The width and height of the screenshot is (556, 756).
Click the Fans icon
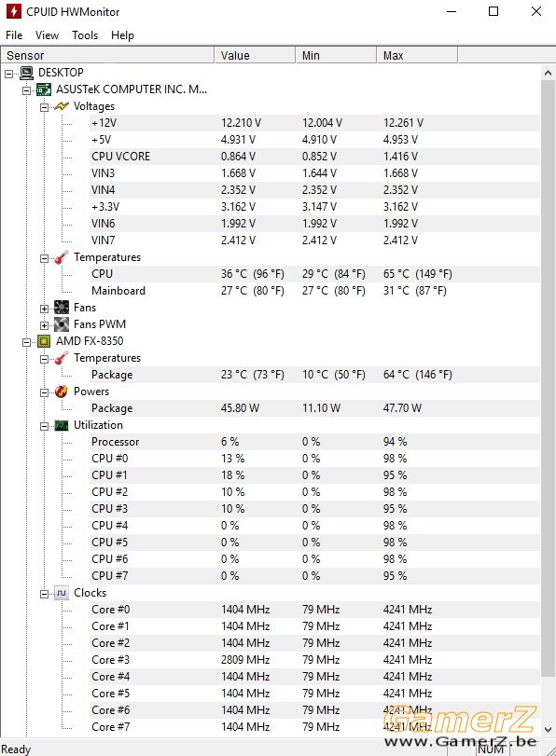point(62,308)
